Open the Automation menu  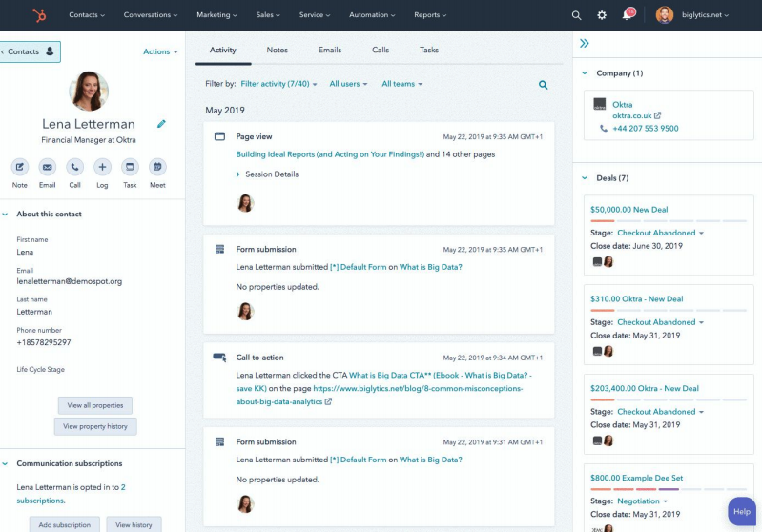372,15
